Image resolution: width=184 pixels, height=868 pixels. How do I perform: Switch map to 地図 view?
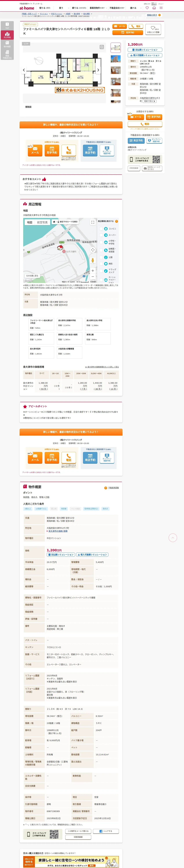(30, 222)
